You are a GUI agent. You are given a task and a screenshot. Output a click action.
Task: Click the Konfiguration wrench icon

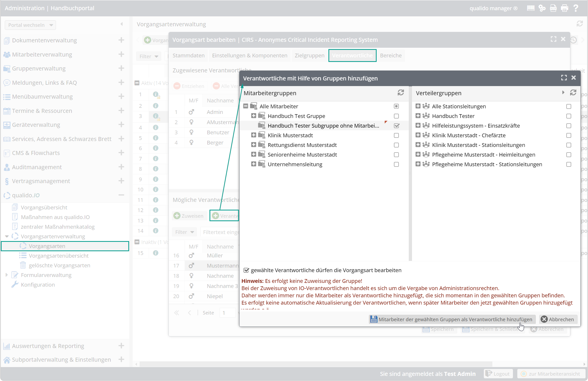point(15,284)
